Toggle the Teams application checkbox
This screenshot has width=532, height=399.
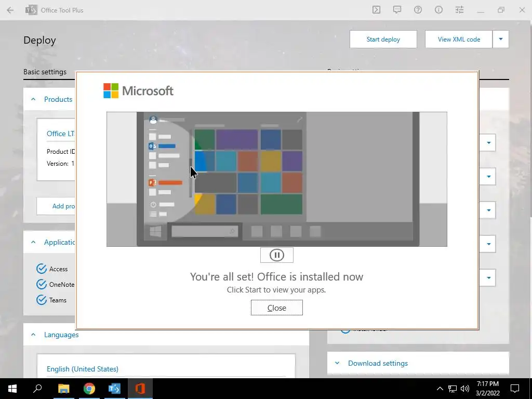(42, 300)
